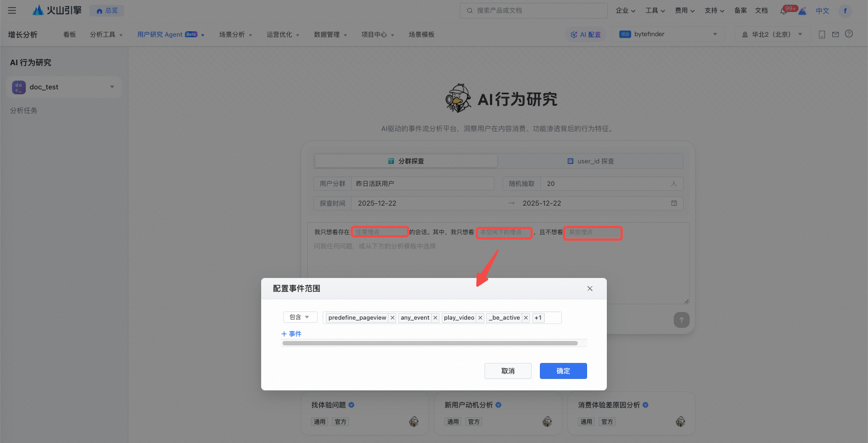Click the +1 more events tag

538,318
